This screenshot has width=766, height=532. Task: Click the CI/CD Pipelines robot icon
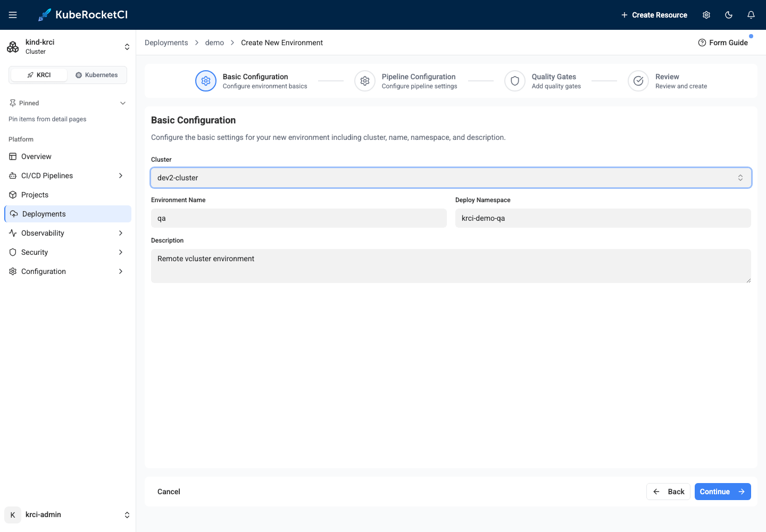tap(13, 176)
